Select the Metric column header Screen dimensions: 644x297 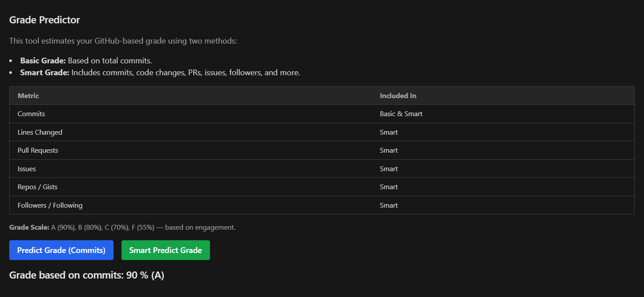click(x=28, y=95)
